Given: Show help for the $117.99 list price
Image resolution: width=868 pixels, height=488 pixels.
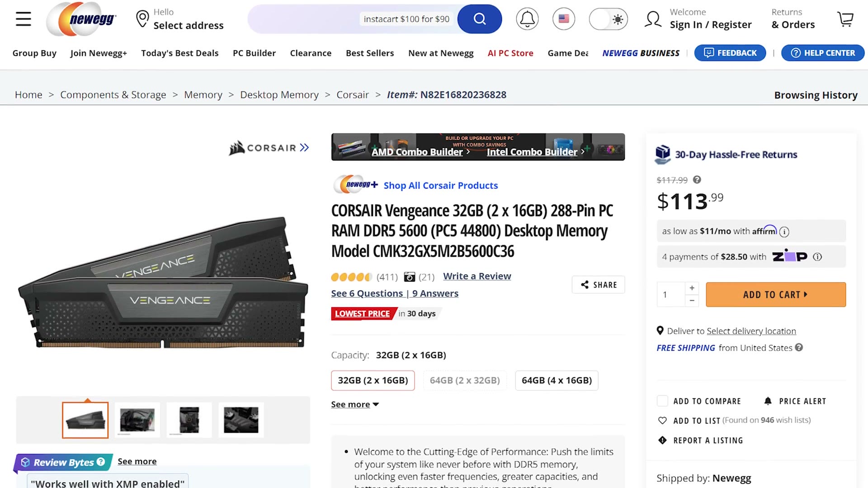Looking at the screenshot, I should [697, 180].
